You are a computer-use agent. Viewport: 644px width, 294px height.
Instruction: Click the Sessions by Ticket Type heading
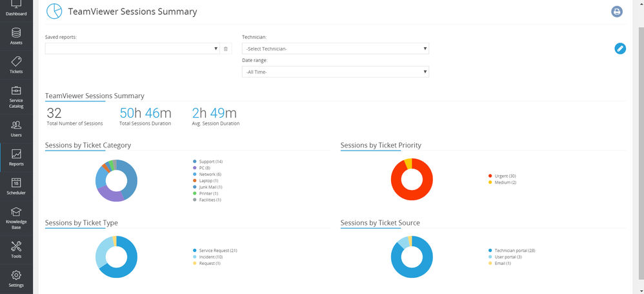click(81, 223)
